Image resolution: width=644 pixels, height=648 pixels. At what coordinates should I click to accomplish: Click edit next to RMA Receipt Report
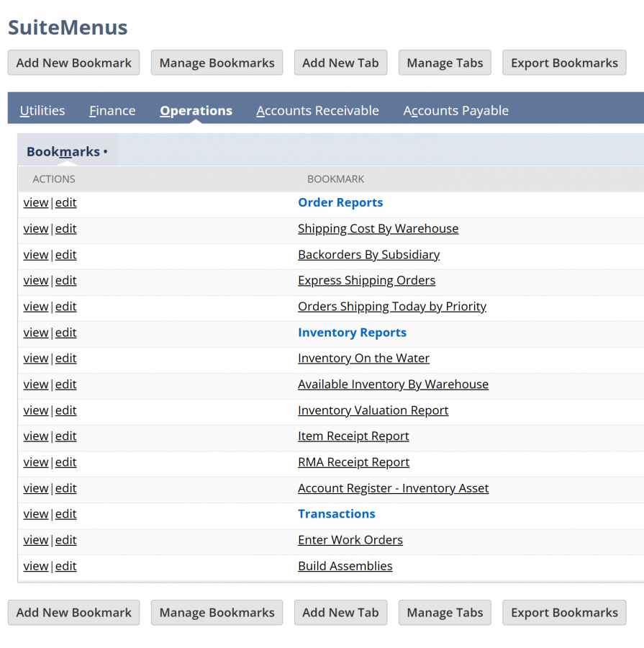point(65,462)
